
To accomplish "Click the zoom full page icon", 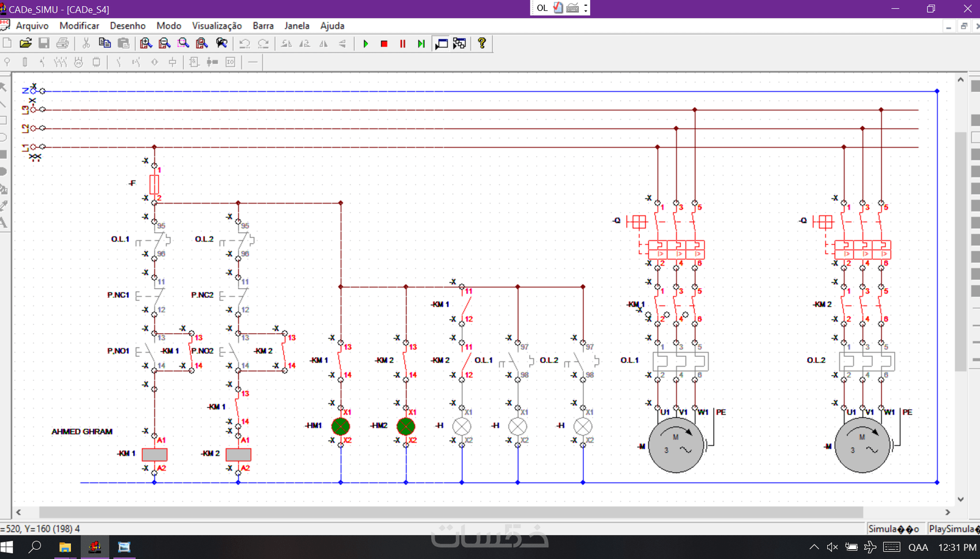I will (202, 43).
